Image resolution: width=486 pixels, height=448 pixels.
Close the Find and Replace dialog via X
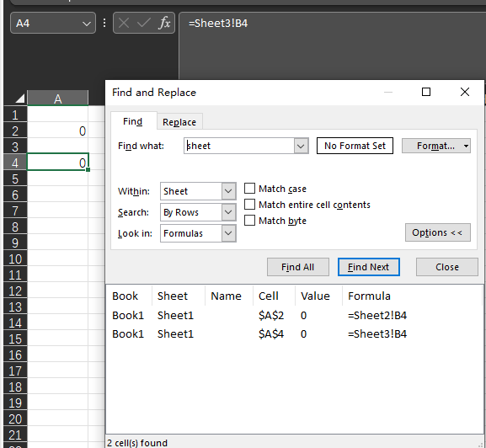point(465,92)
